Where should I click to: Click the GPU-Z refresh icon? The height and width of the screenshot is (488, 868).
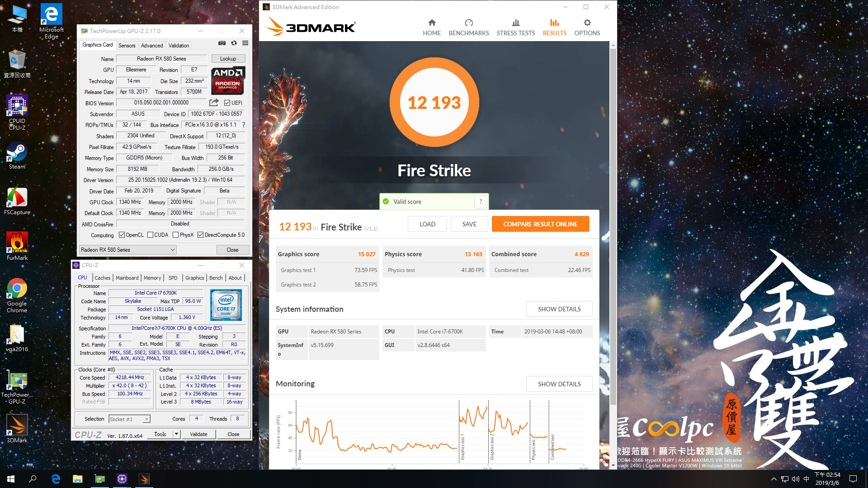coord(234,43)
